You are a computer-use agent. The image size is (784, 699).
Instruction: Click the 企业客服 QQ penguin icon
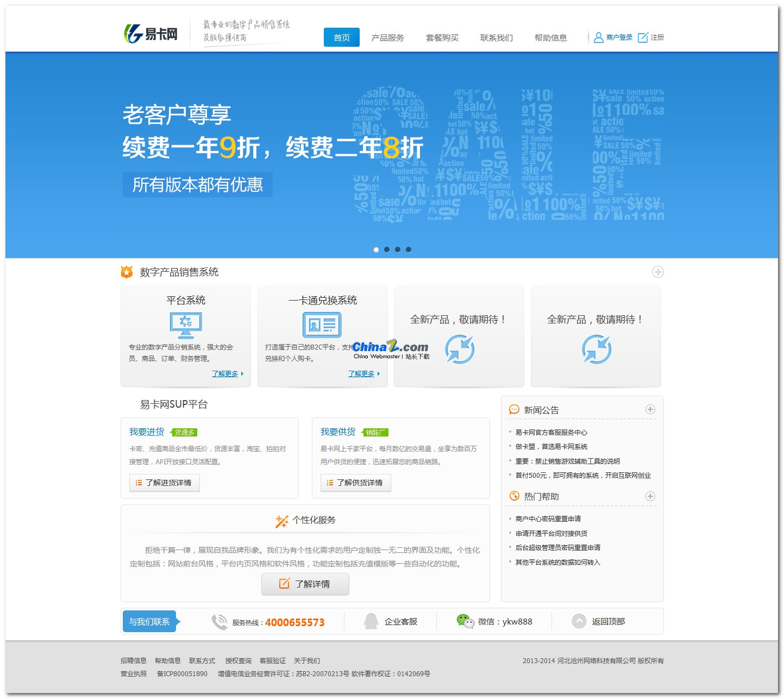click(x=371, y=621)
